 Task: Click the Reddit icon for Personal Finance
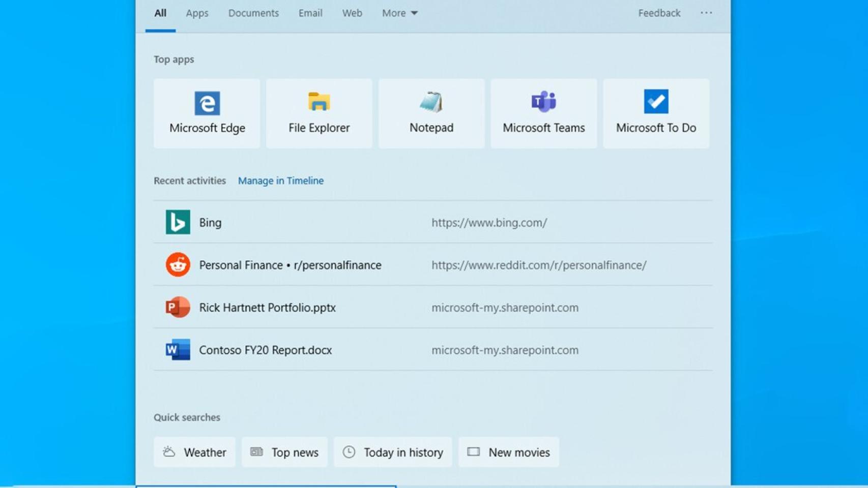click(178, 264)
